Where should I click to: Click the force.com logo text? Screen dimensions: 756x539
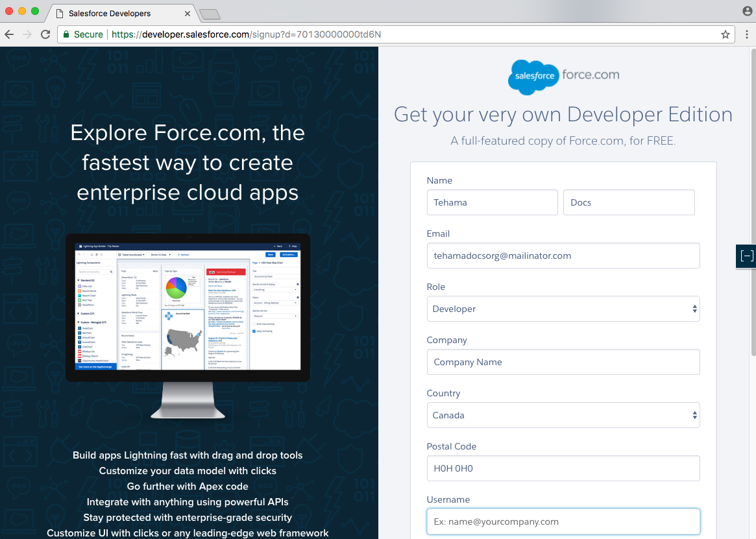pos(591,75)
